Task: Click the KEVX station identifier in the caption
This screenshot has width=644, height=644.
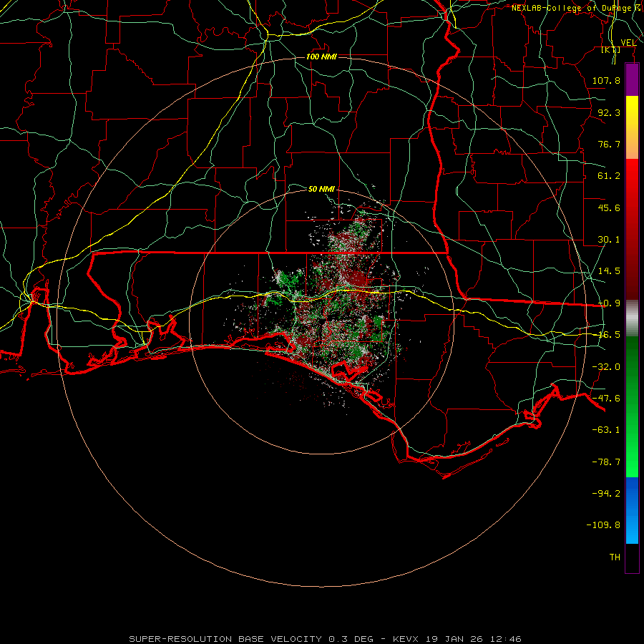Action: click(x=406, y=639)
